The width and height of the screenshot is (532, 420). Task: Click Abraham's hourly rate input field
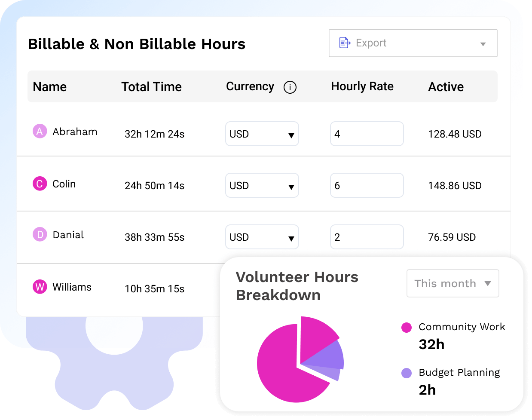point(367,134)
